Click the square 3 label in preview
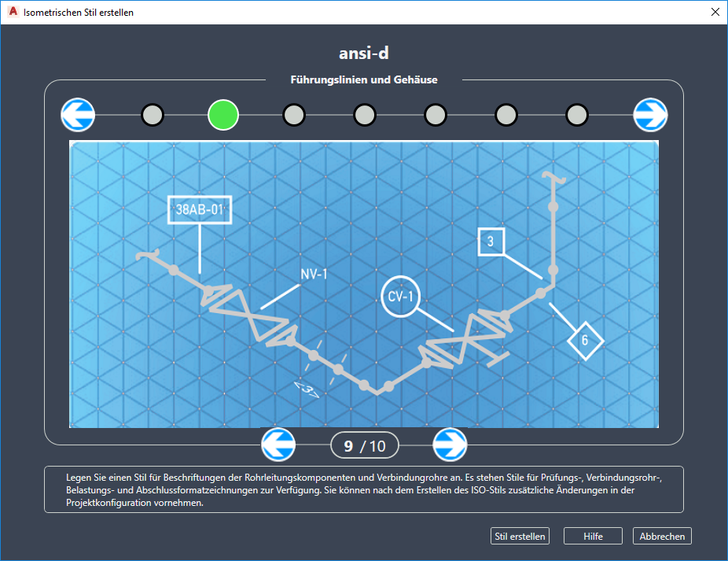This screenshot has height=561, width=728. (x=491, y=242)
